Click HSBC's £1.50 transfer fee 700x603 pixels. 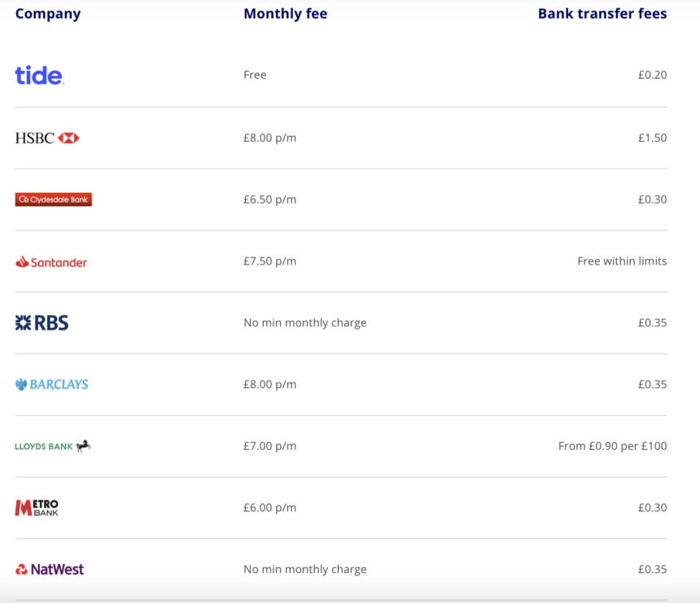[x=652, y=138]
